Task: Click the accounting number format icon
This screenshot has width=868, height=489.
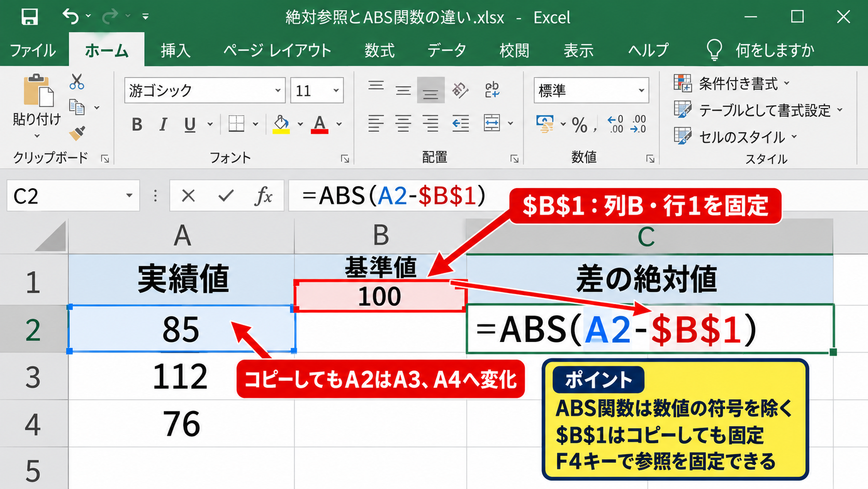Action: point(545,124)
